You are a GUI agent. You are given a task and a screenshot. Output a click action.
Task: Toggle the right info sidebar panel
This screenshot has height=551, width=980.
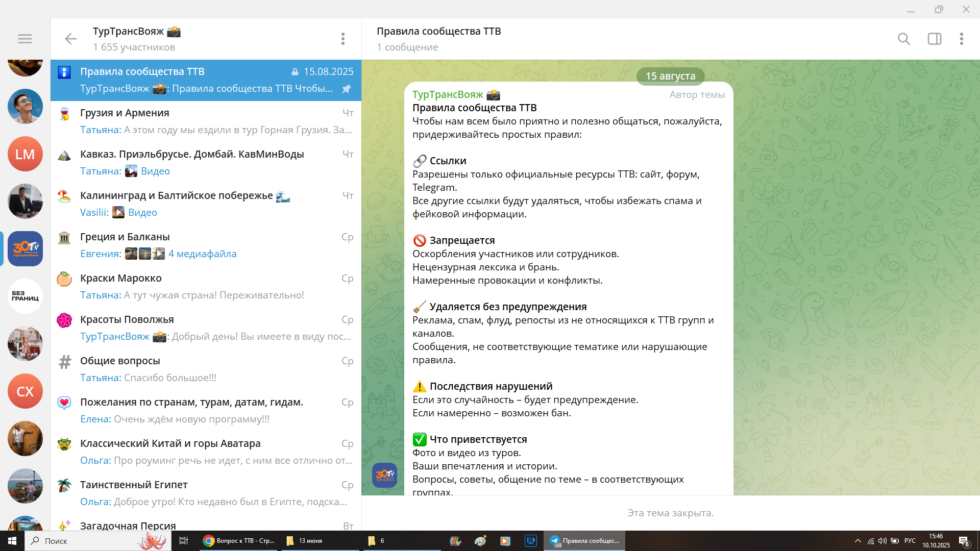934,39
